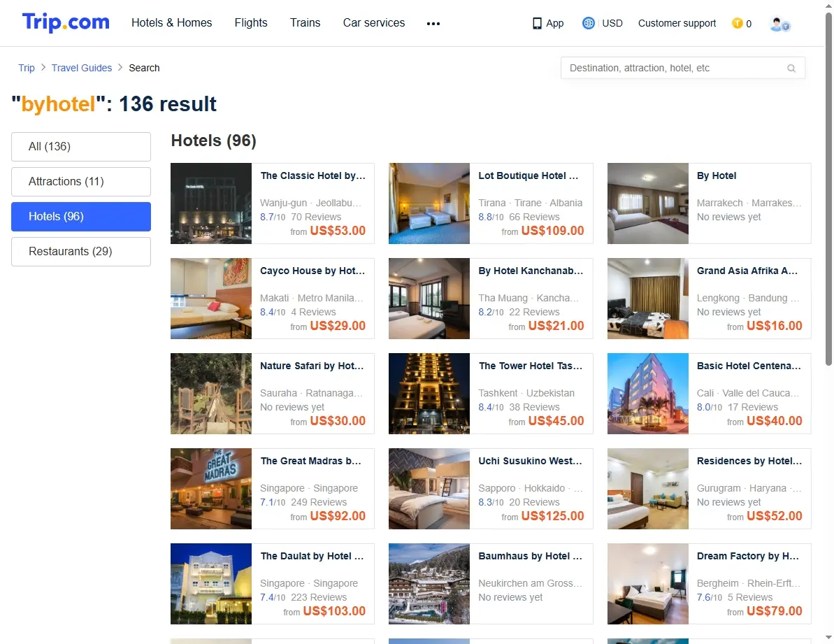834x644 pixels.
Task: Select the Hotels (96) filter
Action: 81,217
